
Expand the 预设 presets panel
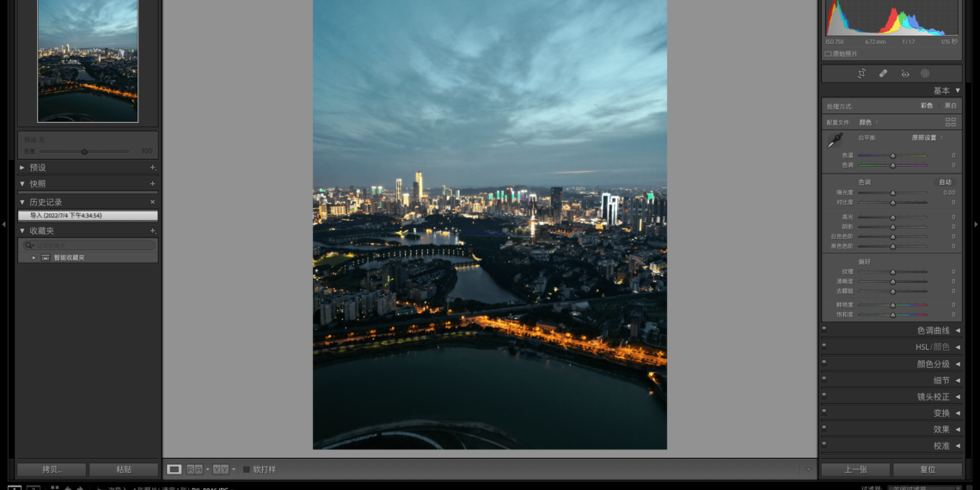22,168
